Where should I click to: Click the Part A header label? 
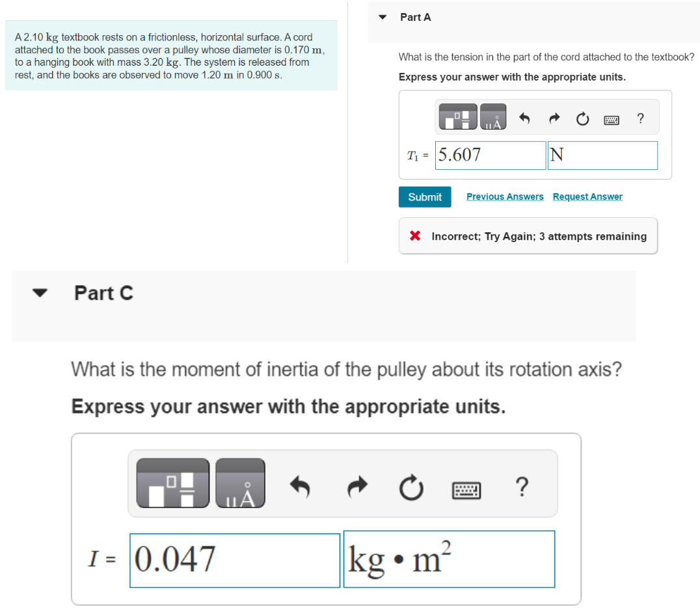pos(414,17)
